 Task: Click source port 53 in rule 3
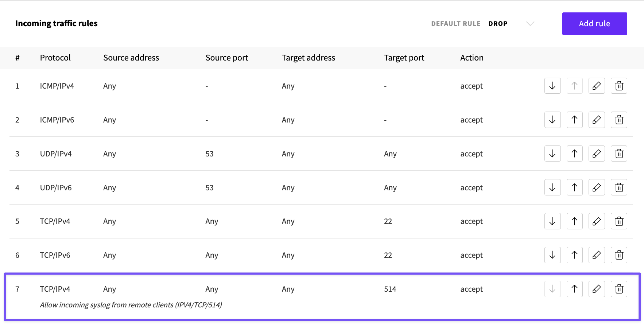coord(209,154)
